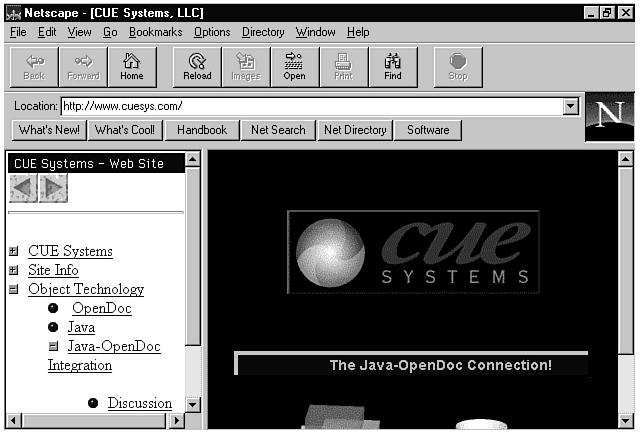Open the Location history dropdown arrow
Image resolution: width=640 pixels, height=435 pixels.
tap(571, 106)
